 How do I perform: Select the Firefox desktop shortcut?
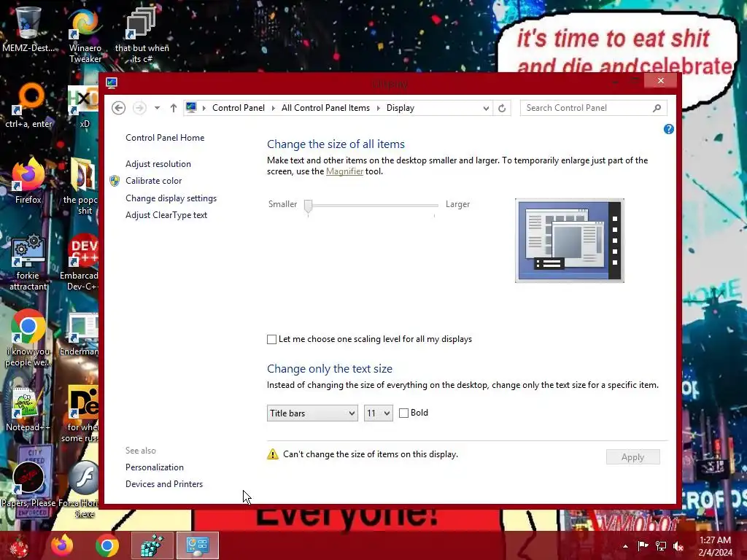pyautogui.click(x=28, y=181)
